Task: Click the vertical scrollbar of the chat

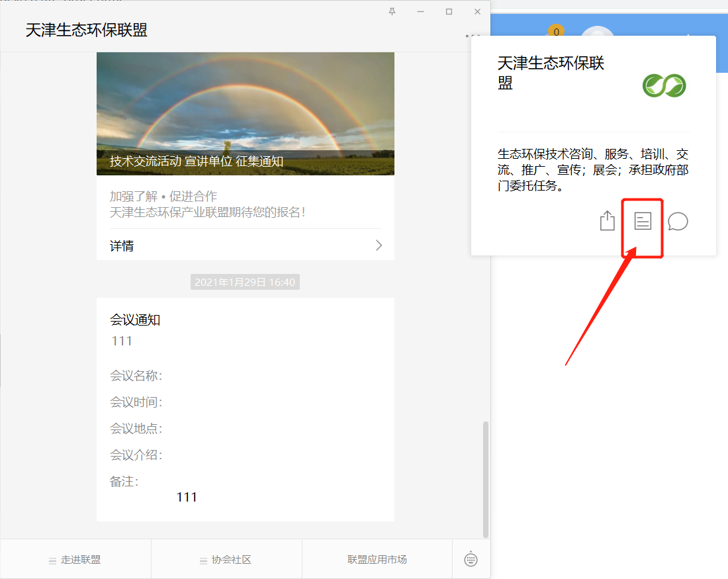Action: 486,479
